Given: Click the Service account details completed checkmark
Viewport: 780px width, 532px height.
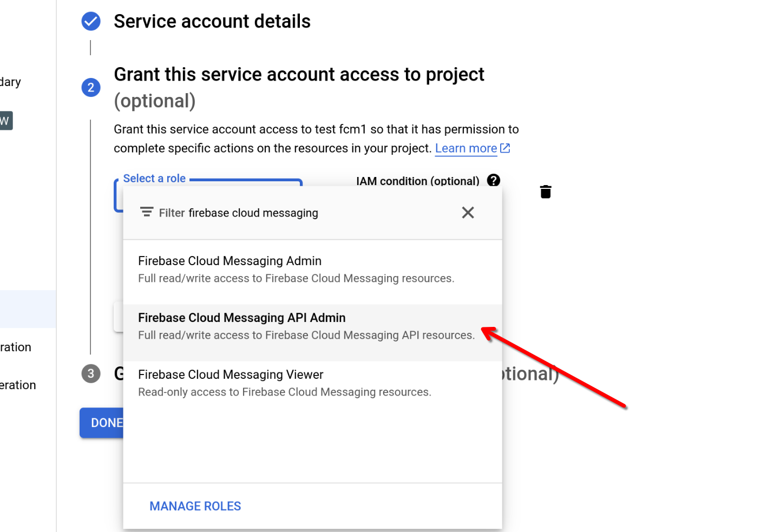Looking at the screenshot, I should click(x=91, y=21).
